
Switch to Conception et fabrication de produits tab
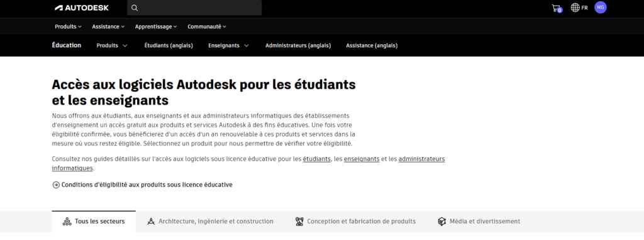coord(355,222)
